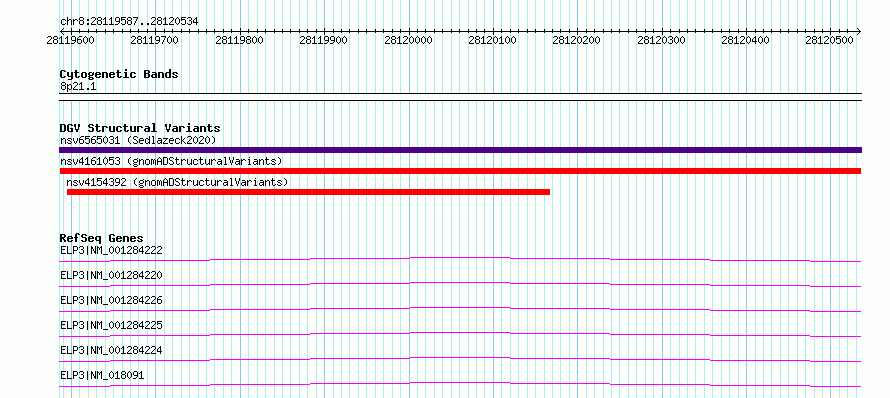This screenshot has height=398, width=890.
Task: Select the magenta NM_001284226 intron line
Action: pos(460,309)
